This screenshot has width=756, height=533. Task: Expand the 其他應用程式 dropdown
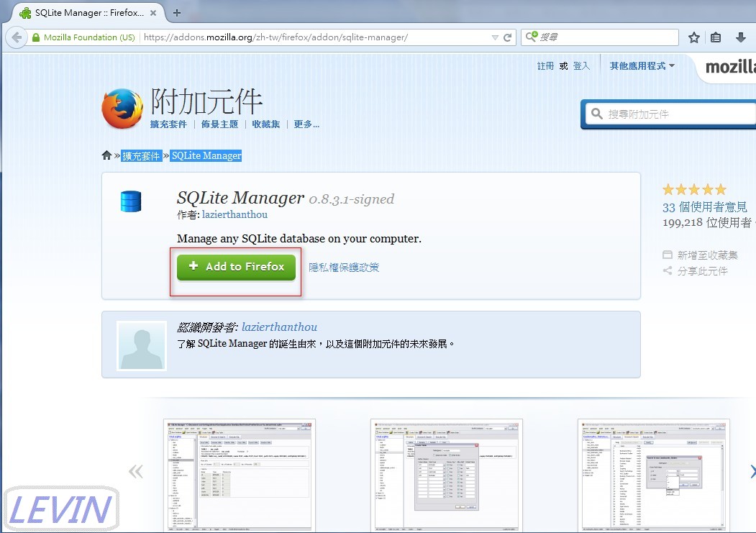coord(642,66)
